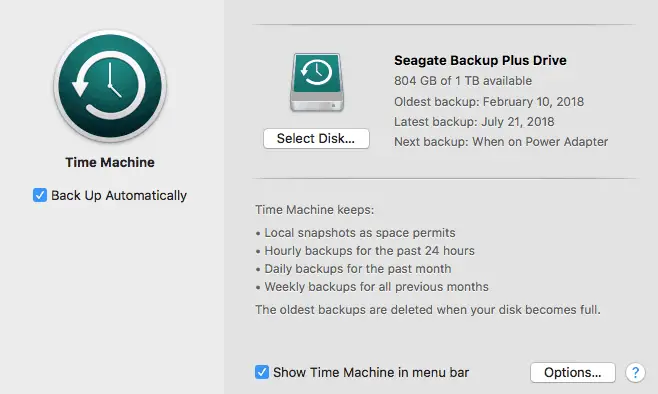This screenshot has width=658, height=394.
Task: Click the Hourly backups for past 24 hours bullet
Action: point(365,251)
